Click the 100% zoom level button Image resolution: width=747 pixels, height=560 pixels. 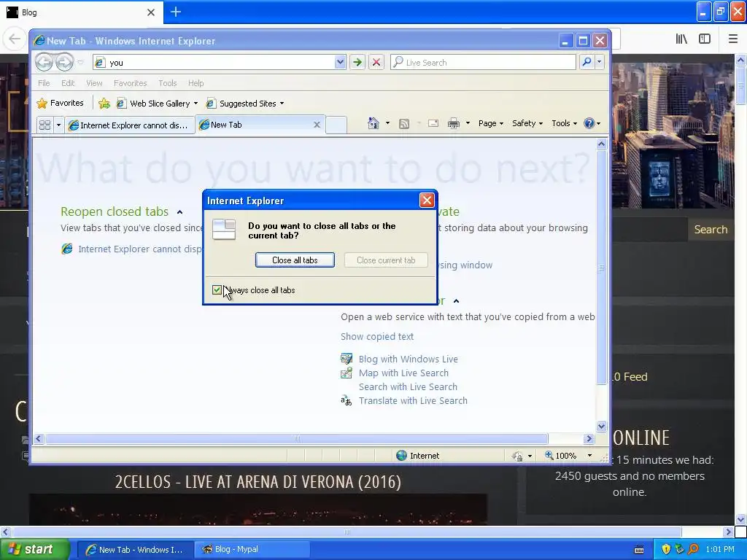click(x=561, y=456)
